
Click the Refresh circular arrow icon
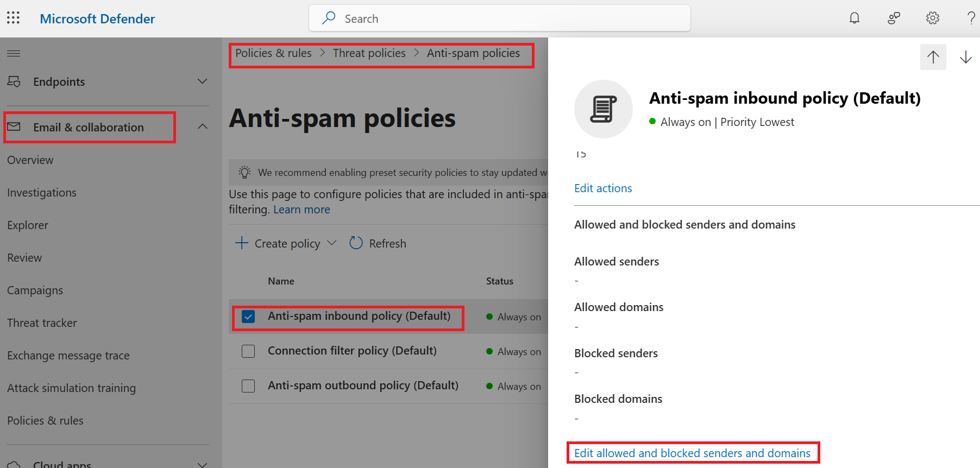[x=356, y=243]
